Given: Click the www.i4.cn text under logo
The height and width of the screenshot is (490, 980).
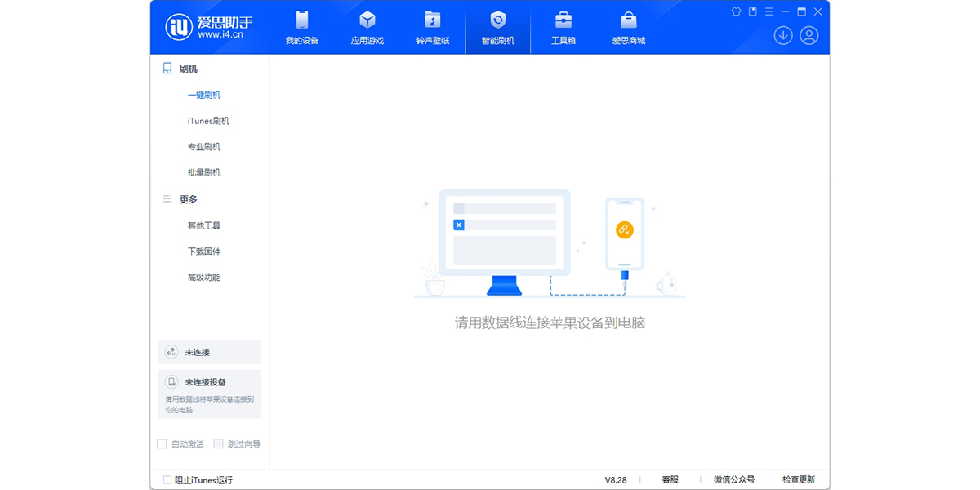Looking at the screenshot, I should click(221, 34).
